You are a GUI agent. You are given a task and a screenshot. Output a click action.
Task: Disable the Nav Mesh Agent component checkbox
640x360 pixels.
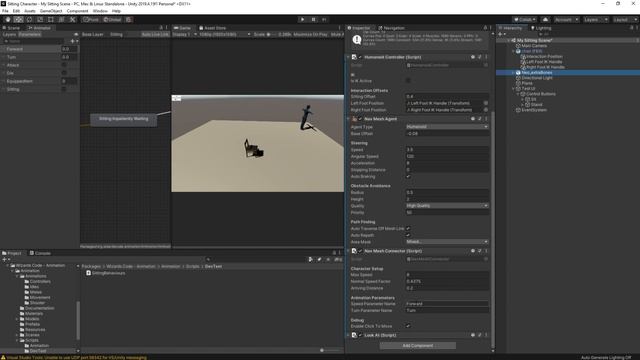360,119
